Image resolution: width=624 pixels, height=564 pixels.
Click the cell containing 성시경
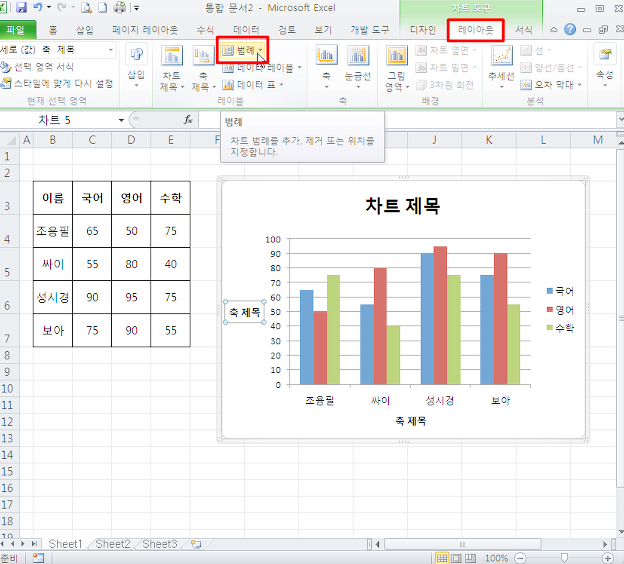(x=53, y=297)
